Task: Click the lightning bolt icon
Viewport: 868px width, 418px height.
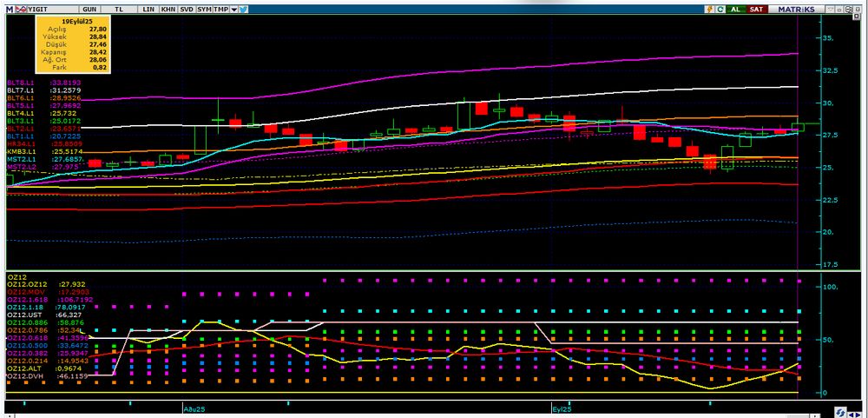Action: [x=709, y=10]
